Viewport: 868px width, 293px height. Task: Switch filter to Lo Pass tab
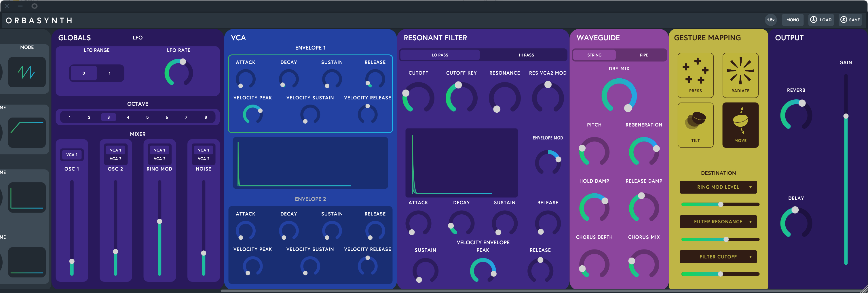[440, 55]
